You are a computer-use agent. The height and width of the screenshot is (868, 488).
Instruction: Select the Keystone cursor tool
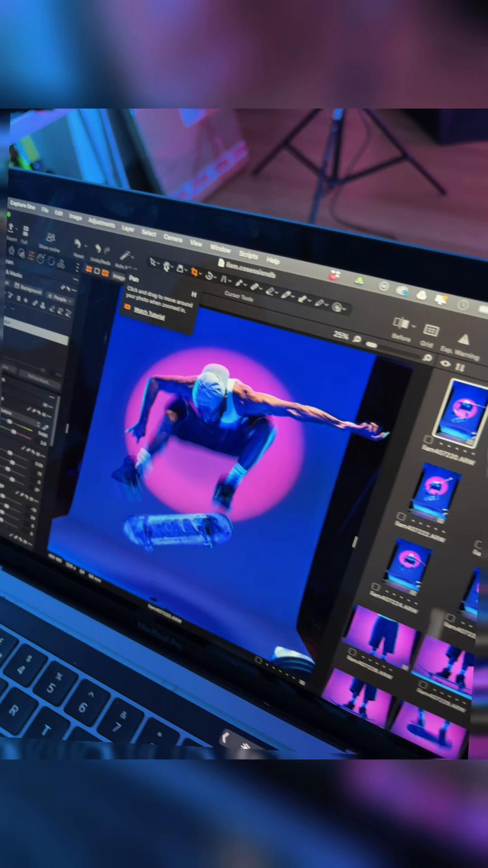223,279
